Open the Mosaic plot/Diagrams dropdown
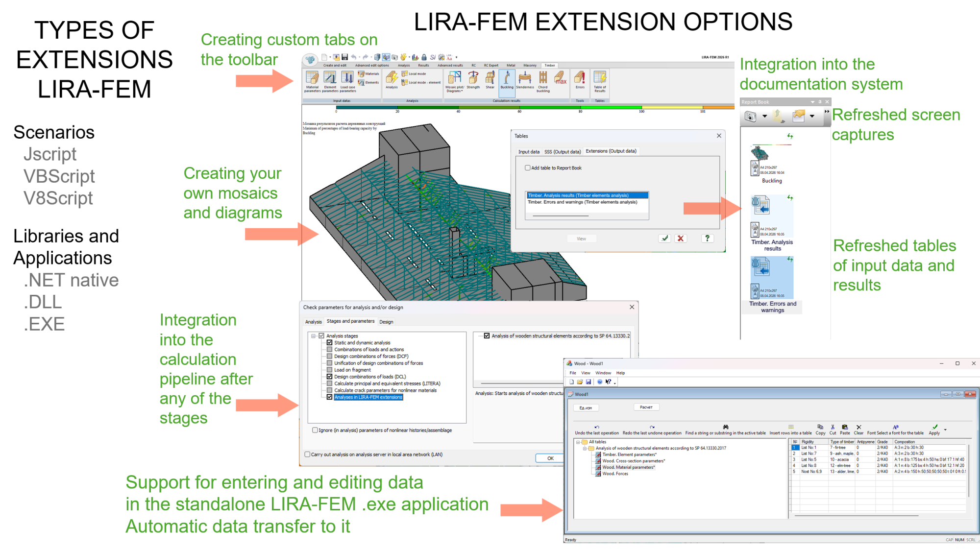980x551 pixels. [x=455, y=81]
